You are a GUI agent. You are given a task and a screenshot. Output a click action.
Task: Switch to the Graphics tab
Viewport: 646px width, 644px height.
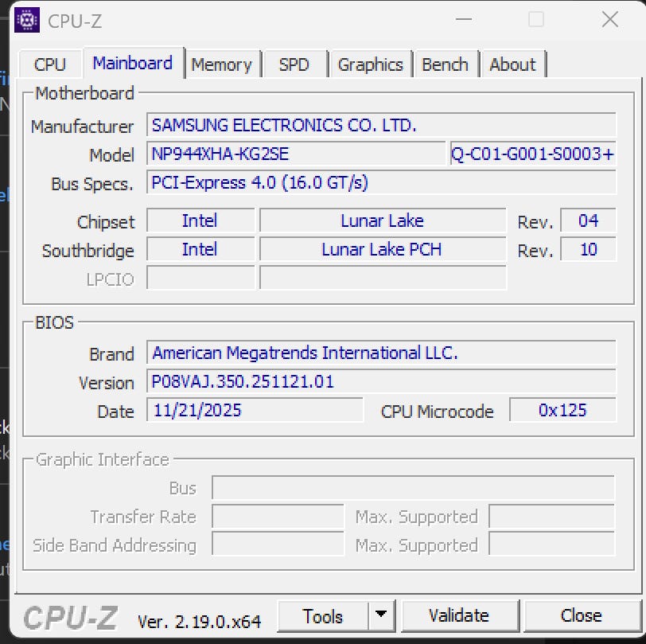(x=371, y=64)
